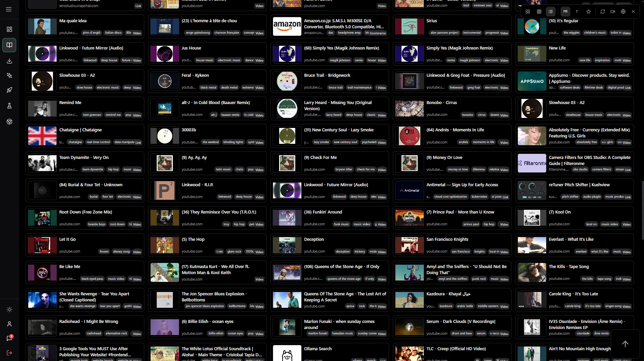Open the flask labs icon in sidebar
Image resolution: width=644 pixels, height=361 pixels.
(9, 106)
